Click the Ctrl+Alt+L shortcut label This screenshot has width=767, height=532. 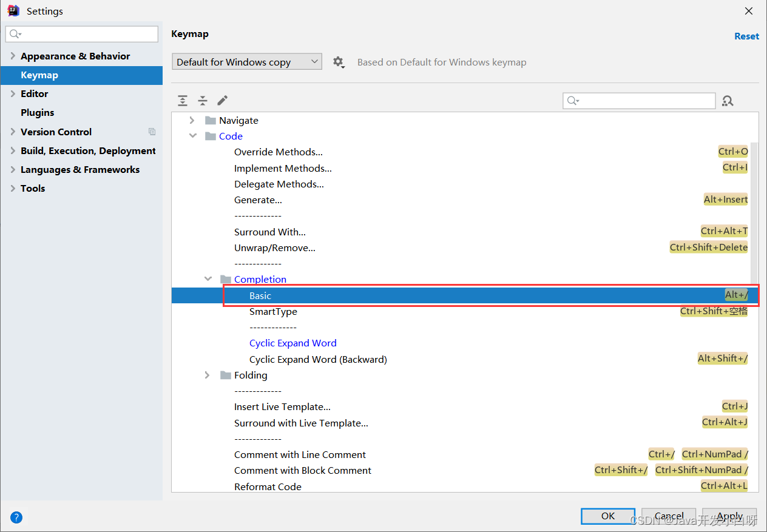pyautogui.click(x=724, y=485)
